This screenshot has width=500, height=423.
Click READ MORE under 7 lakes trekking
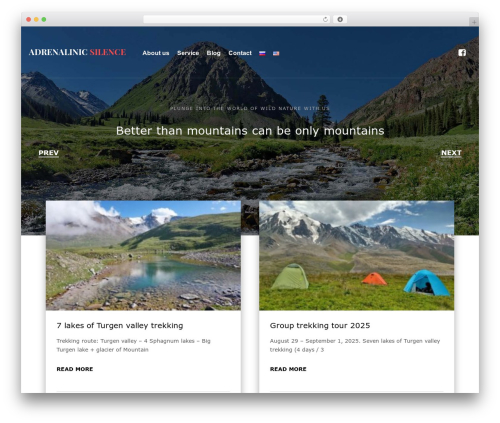[75, 369]
